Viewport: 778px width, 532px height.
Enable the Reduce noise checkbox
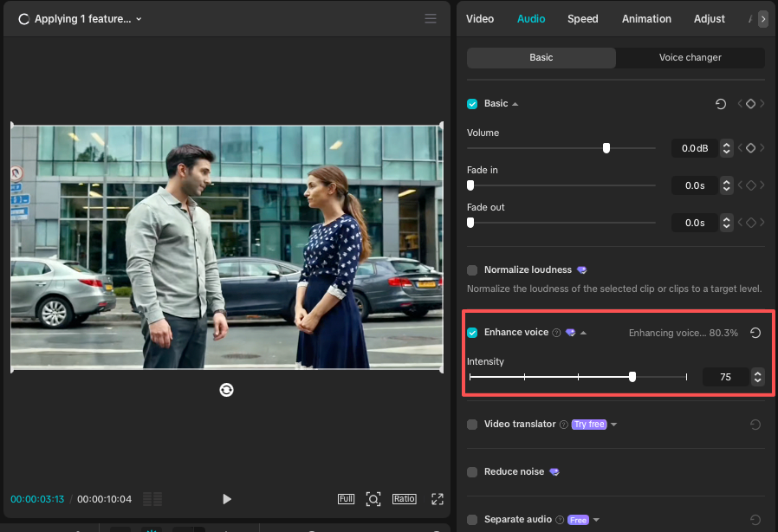[x=472, y=471]
